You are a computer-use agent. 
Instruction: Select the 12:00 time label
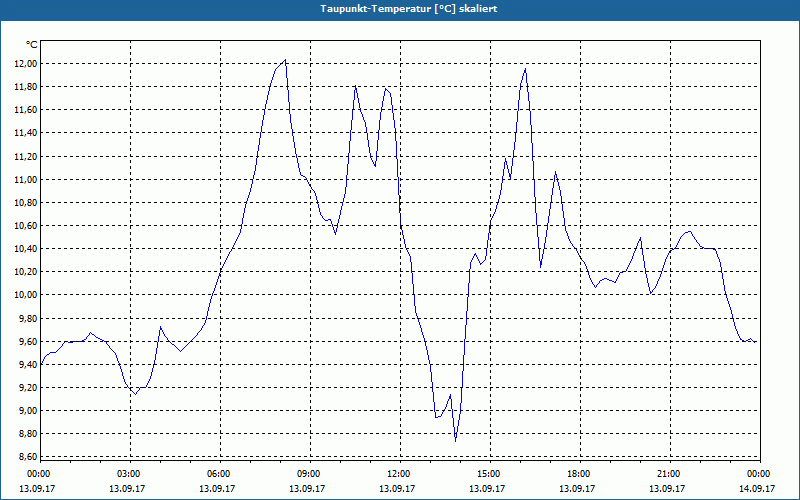tap(397, 474)
